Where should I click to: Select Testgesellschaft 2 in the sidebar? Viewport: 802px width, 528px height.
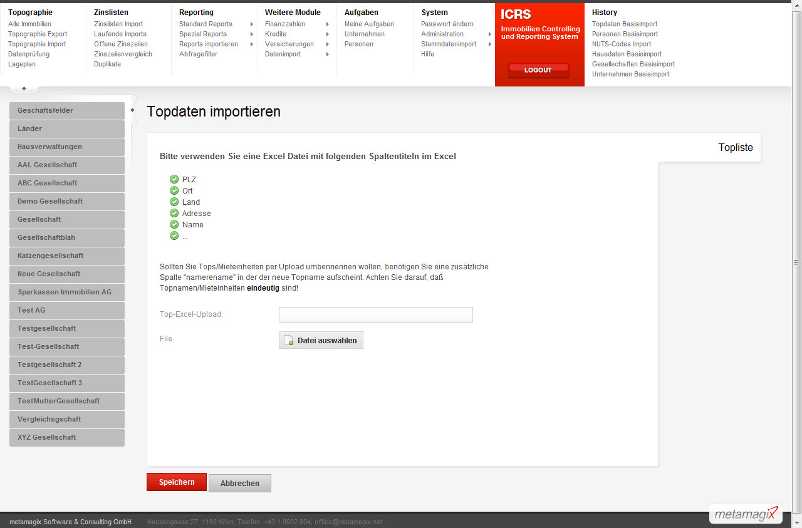pyautogui.click(x=67, y=365)
